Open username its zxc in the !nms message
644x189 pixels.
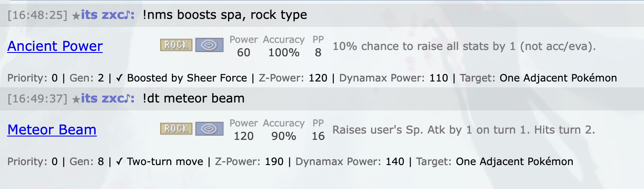tap(107, 15)
